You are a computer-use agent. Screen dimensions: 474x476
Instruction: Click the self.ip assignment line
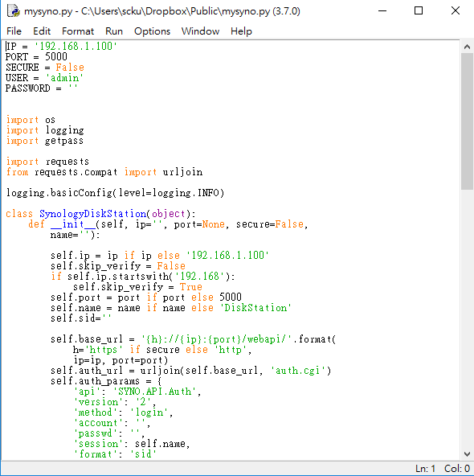160,256
